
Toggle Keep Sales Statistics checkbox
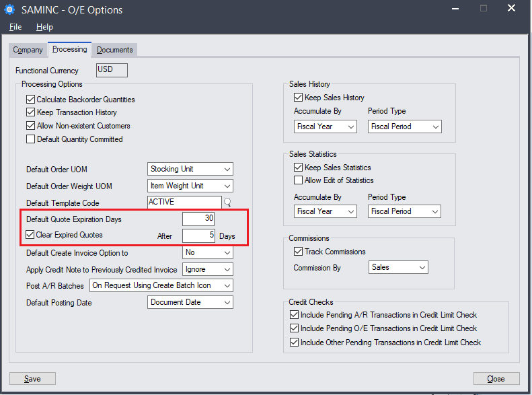298,168
